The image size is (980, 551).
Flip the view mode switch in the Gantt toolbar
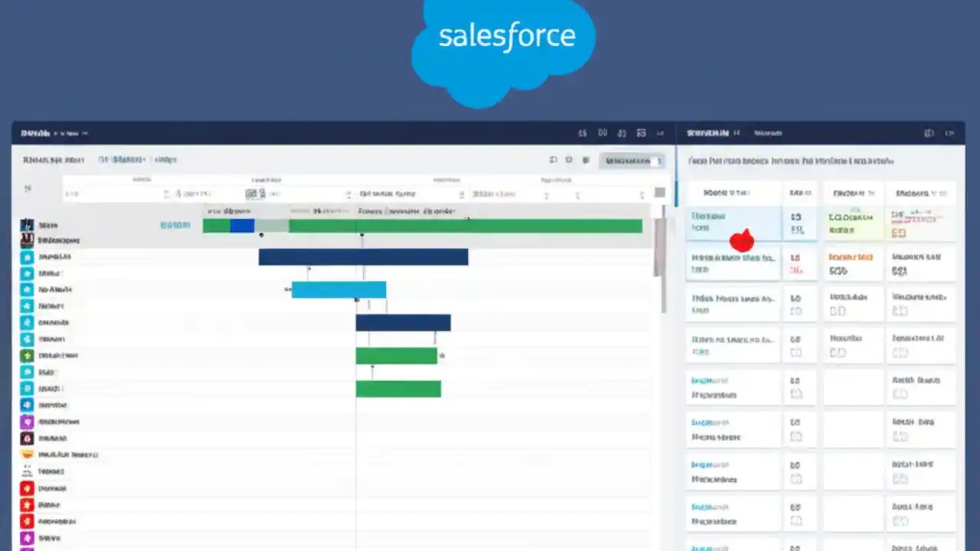[655, 161]
